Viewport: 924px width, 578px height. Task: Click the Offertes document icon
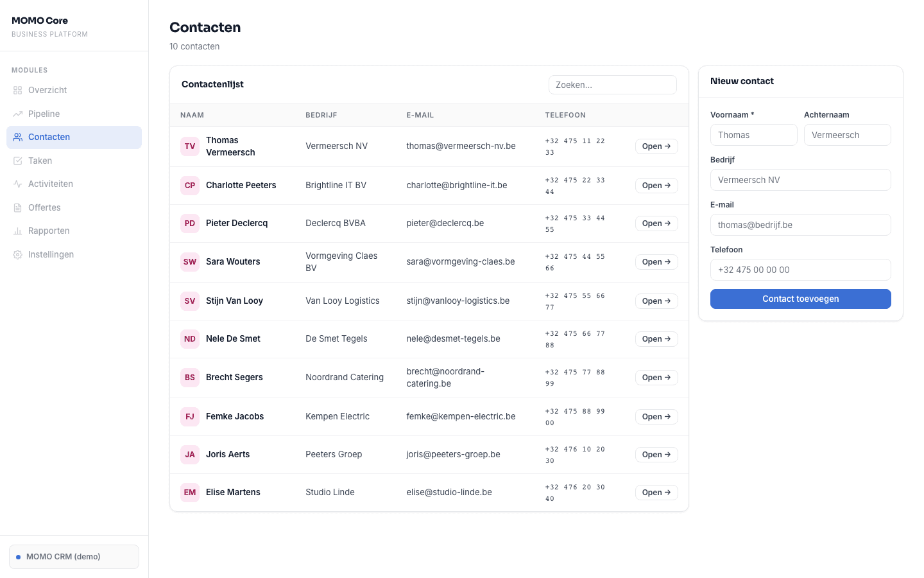pyautogui.click(x=17, y=207)
